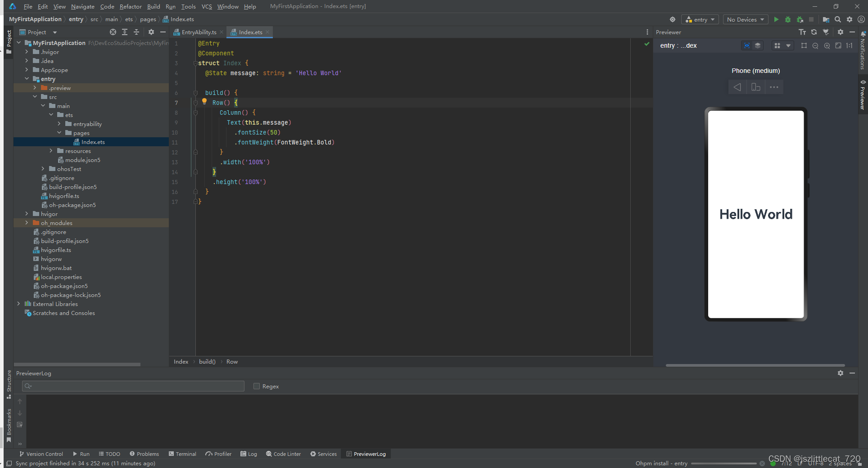The image size is (868, 468).
Task: Open the entry run configuration dropdown
Action: [x=700, y=19]
